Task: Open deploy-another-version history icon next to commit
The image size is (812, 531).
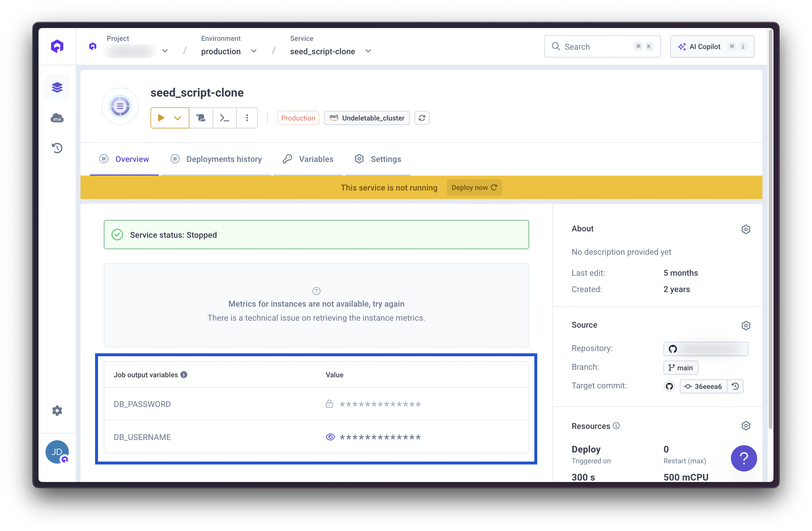Action: point(735,386)
